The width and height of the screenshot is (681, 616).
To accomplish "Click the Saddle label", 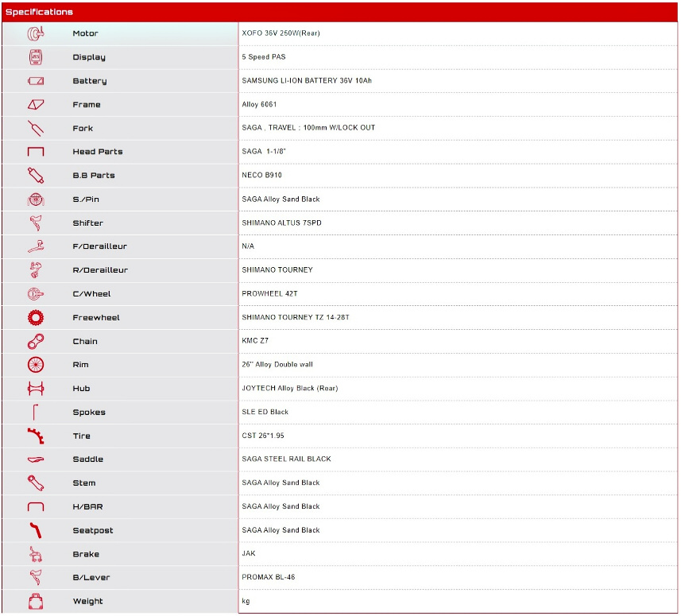I will pyautogui.click(x=87, y=459).
